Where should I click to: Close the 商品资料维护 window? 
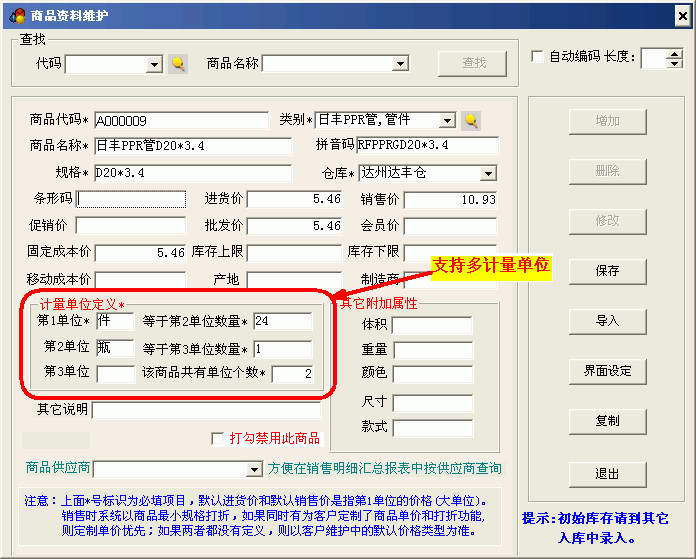(683, 16)
